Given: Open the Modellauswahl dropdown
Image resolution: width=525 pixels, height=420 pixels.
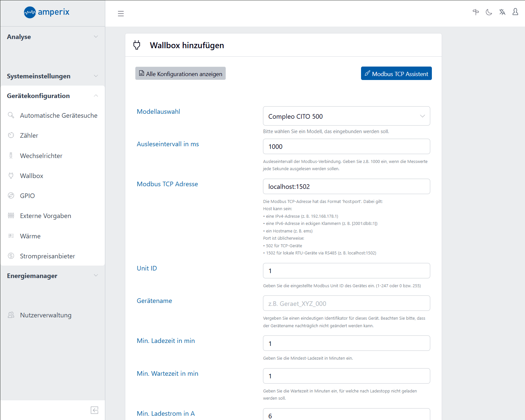Looking at the screenshot, I should pos(346,116).
